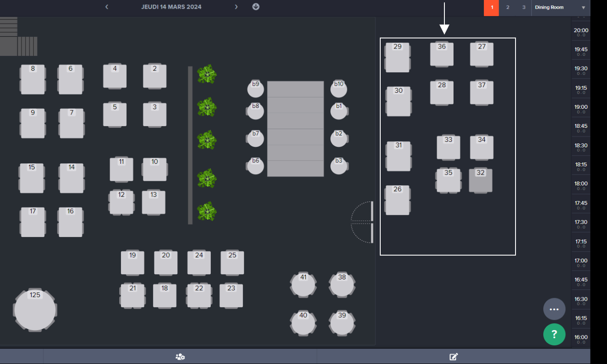The width and height of the screenshot is (607, 364).
Task: Click round table 41
Action: pyautogui.click(x=303, y=285)
